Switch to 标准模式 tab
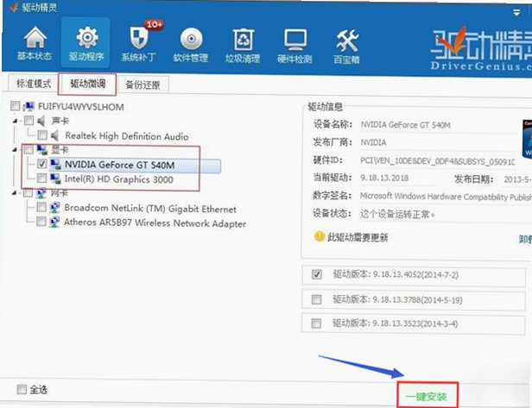This screenshot has width=532, height=408. (34, 84)
